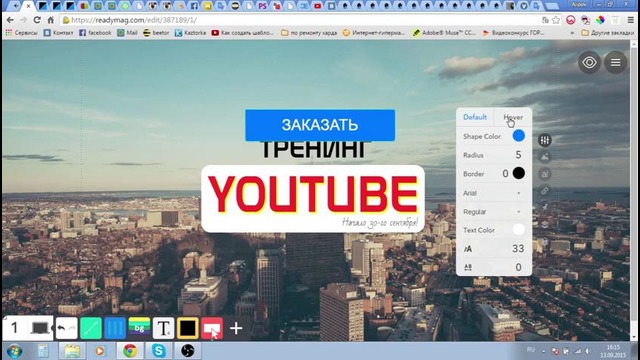Select the layers stack widget icon

544,224
